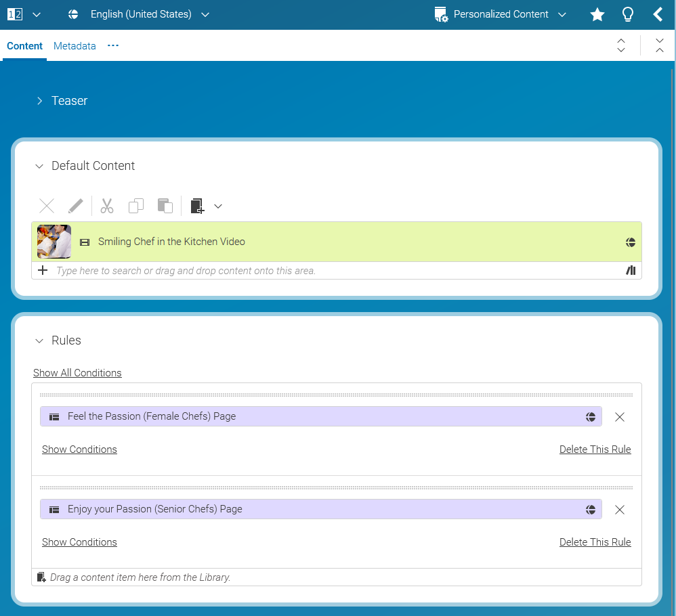Click the back chevron in the top bar
The width and height of the screenshot is (676, 616).
coord(658,14)
